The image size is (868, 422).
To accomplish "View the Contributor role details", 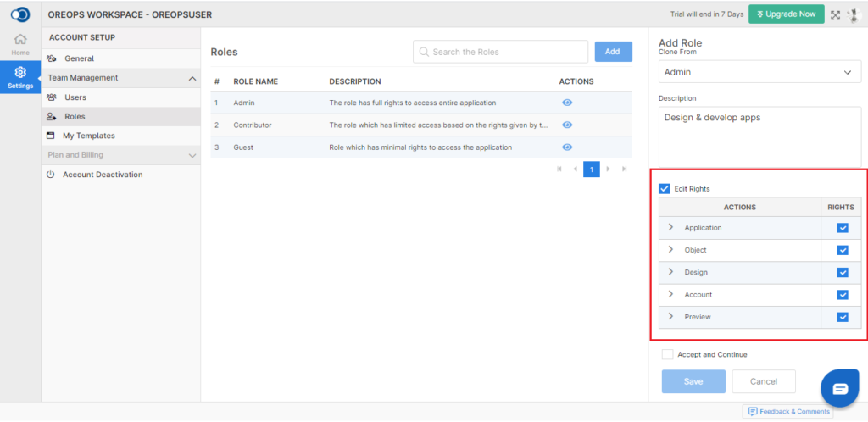I will 567,125.
